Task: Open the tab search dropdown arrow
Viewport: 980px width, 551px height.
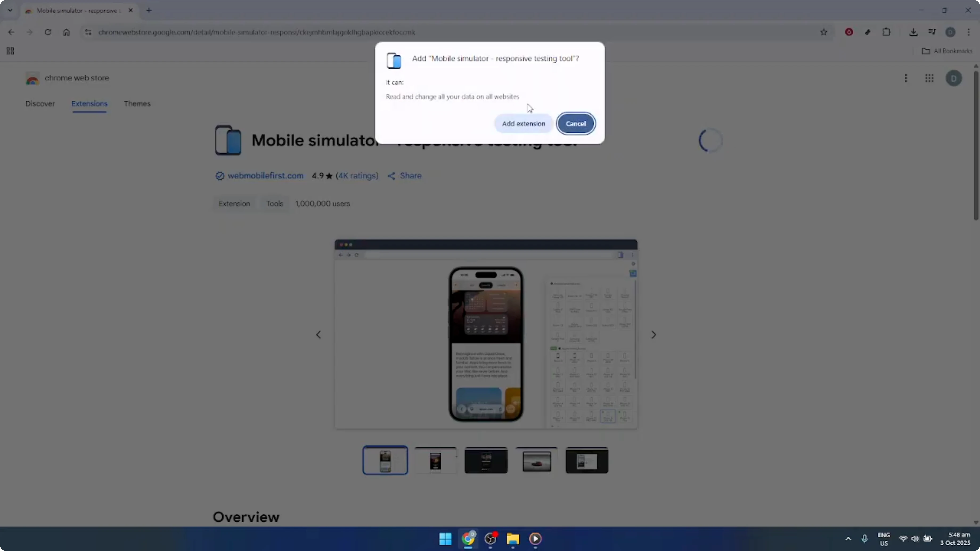Action: point(10,10)
